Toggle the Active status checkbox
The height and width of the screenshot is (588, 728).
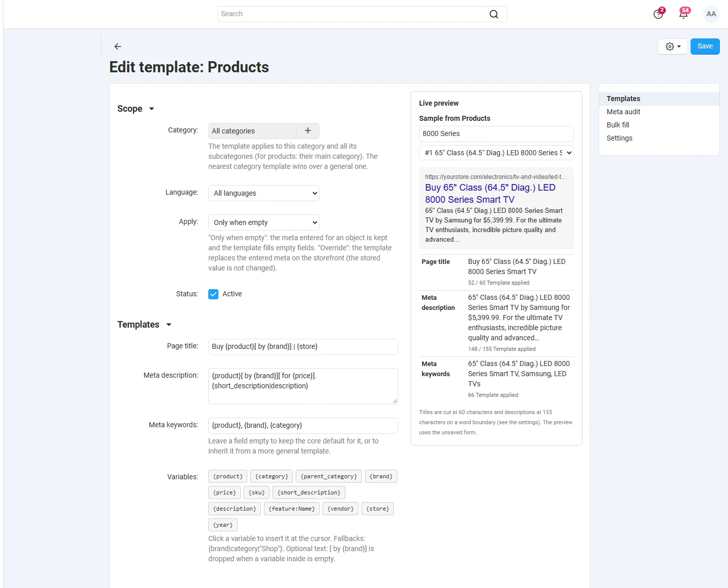[213, 294]
